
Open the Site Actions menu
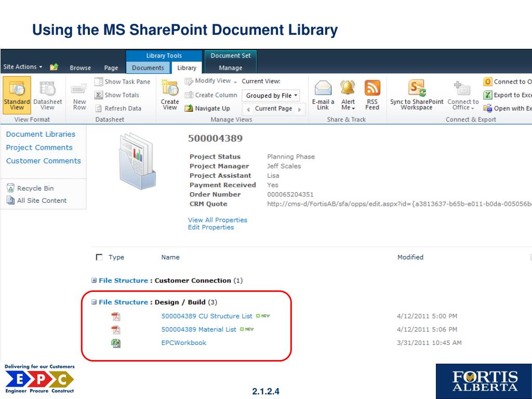23,67
